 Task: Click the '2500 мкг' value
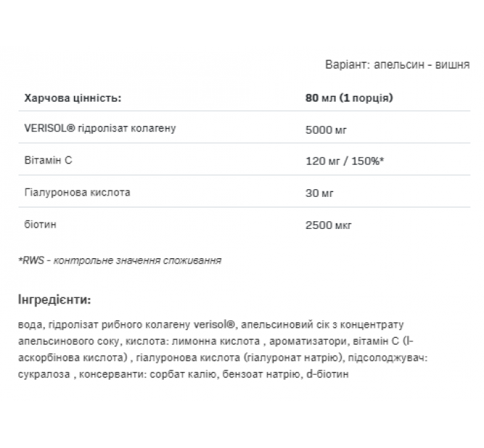pyautogui.click(x=328, y=225)
